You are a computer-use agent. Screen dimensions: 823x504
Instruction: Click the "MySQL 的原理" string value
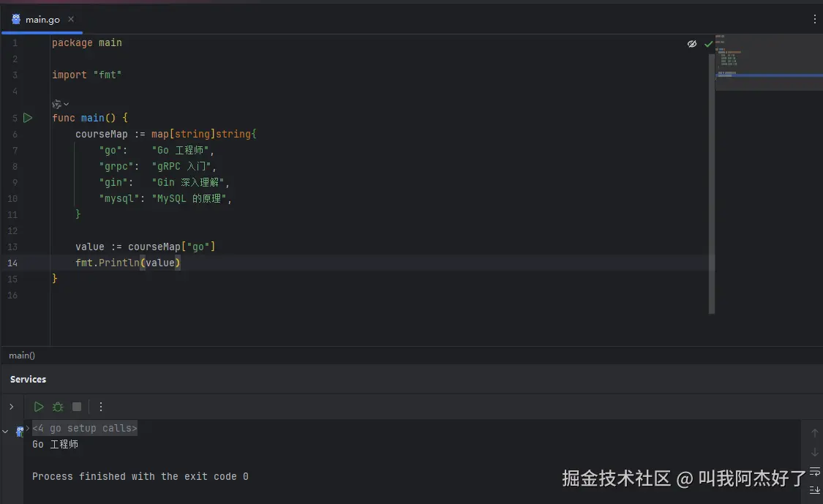(x=189, y=199)
